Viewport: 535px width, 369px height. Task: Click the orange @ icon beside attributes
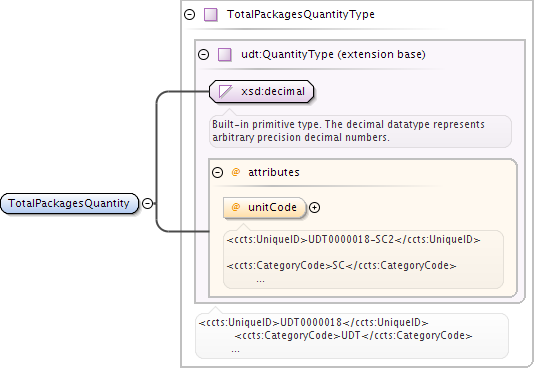pos(235,172)
